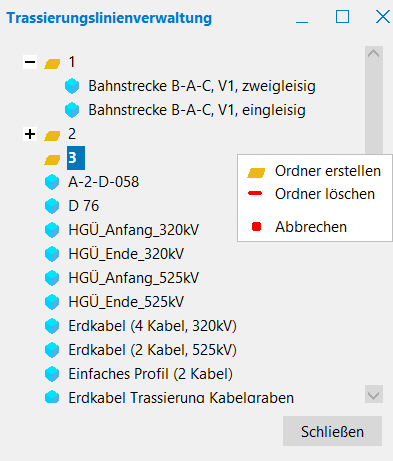
Task: Click the yellow folder icon of folder 1
Action: (52, 63)
